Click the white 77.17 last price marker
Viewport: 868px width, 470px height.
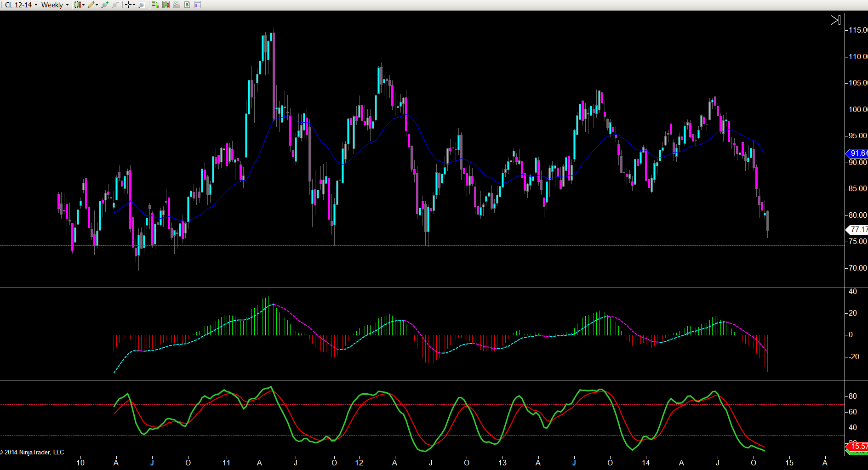point(857,229)
